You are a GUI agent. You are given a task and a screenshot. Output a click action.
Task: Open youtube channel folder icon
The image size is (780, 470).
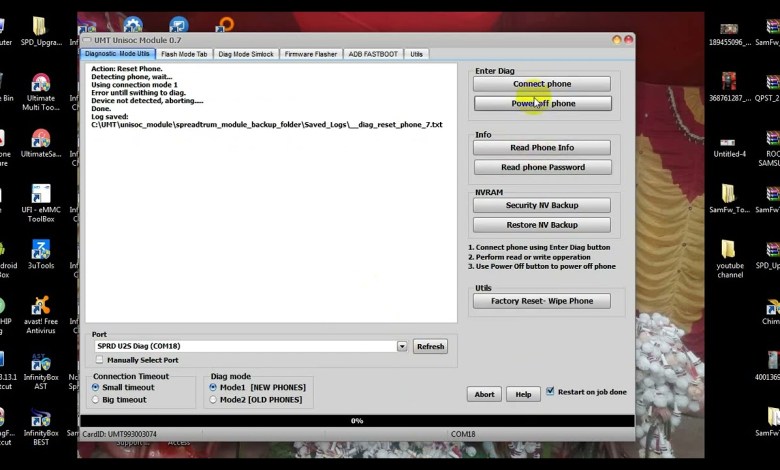point(729,259)
